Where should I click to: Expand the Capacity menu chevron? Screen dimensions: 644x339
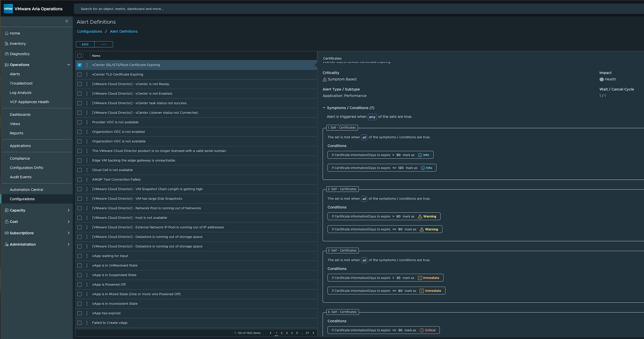[x=68, y=210]
